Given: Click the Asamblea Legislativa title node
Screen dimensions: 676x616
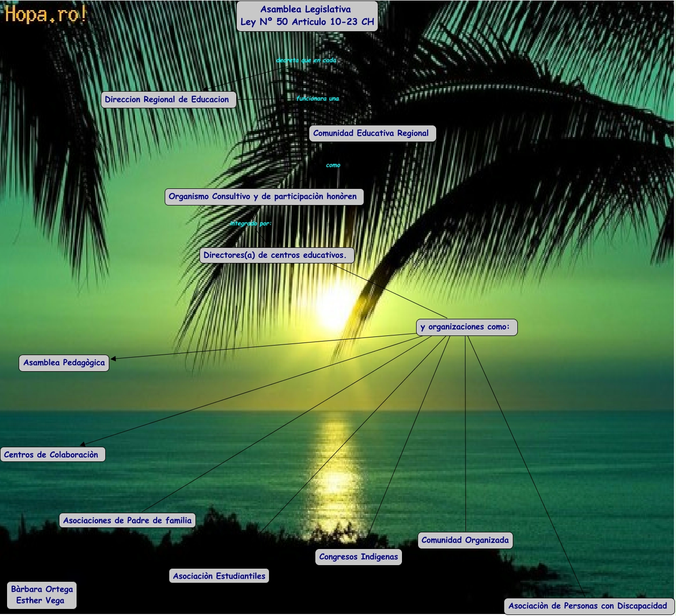Looking at the screenshot, I should [x=307, y=16].
